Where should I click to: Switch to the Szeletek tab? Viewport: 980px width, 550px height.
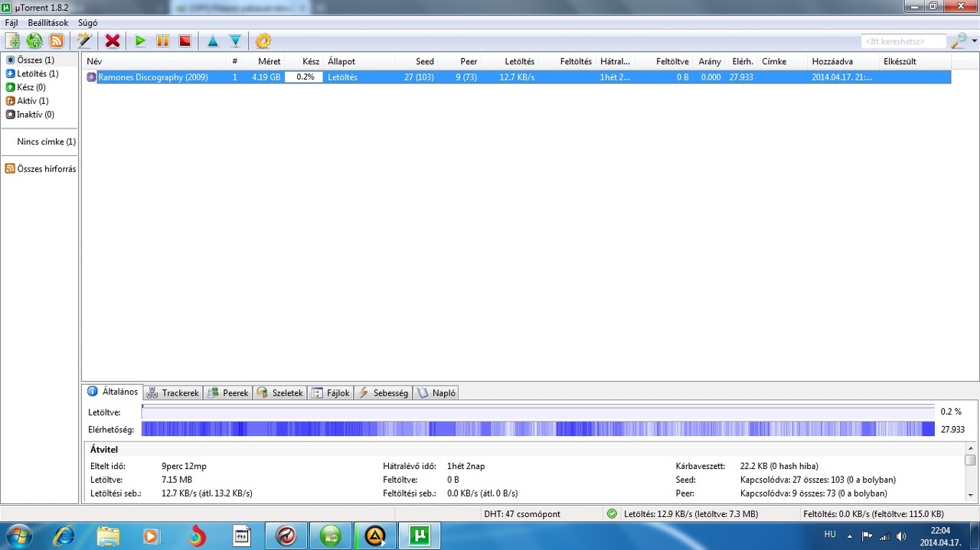280,393
